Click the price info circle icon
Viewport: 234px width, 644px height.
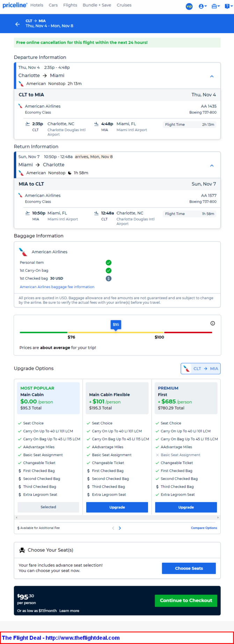pyautogui.click(x=213, y=323)
